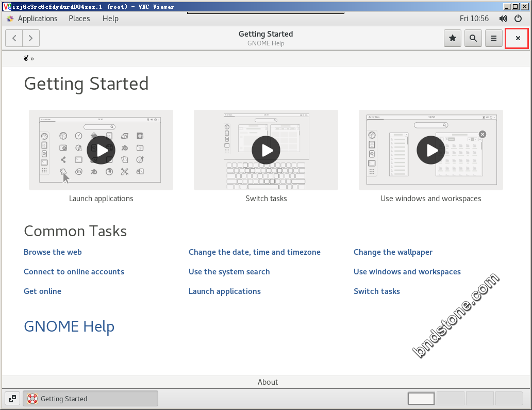Open the hamburger menu in header bar
The width and height of the screenshot is (532, 410).
click(494, 38)
